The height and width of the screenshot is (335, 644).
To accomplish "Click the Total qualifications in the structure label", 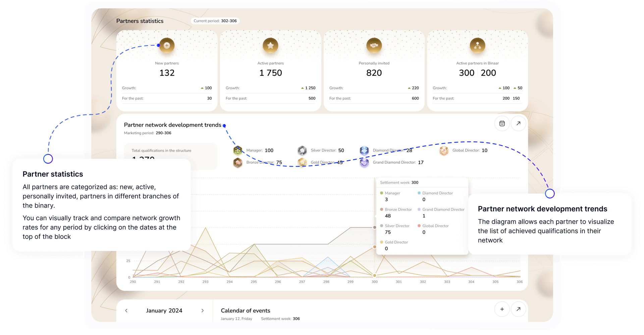I will pyautogui.click(x=161, y=150).
